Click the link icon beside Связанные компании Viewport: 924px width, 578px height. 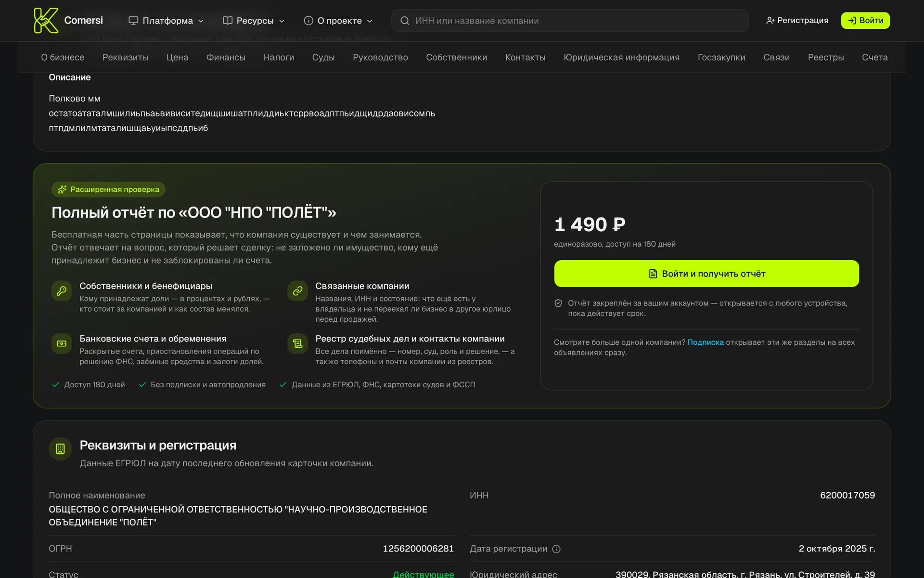click(297, 291)
